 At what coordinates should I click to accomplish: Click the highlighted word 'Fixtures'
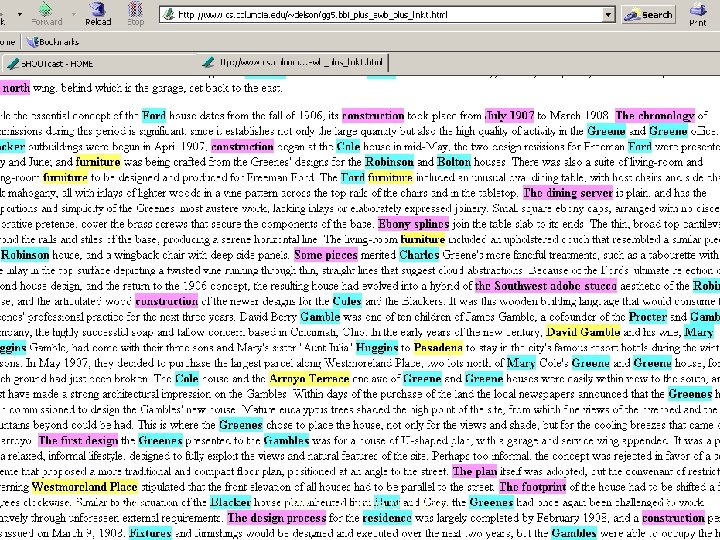pos(150,533)
